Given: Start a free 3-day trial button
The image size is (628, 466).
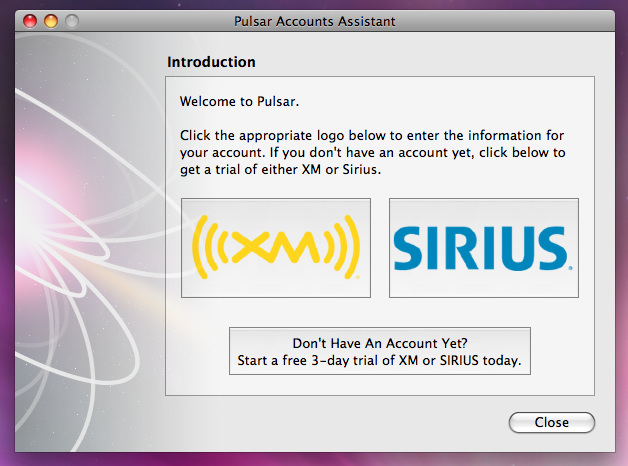Looking at the screenshot, I should pyautogui.click(x=380, y=351).
